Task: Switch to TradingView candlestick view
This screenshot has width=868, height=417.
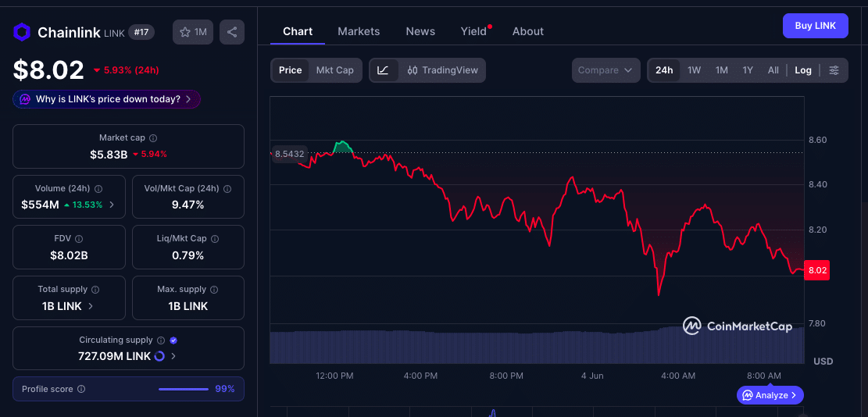Action: pos(441,70)
